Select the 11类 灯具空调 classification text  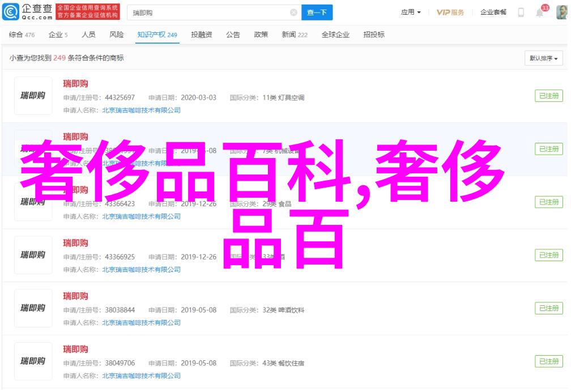coord(283,97)
